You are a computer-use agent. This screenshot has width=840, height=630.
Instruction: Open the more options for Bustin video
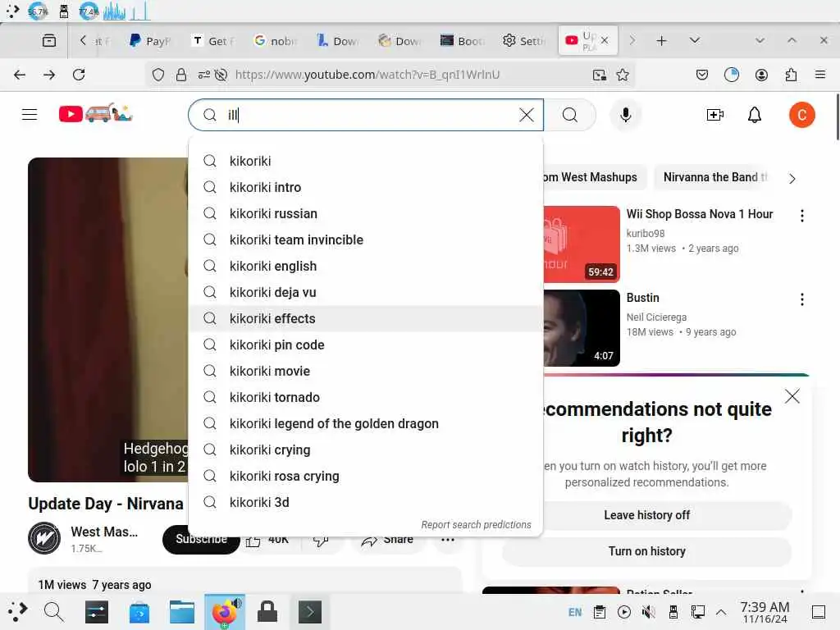pos(801,299)
